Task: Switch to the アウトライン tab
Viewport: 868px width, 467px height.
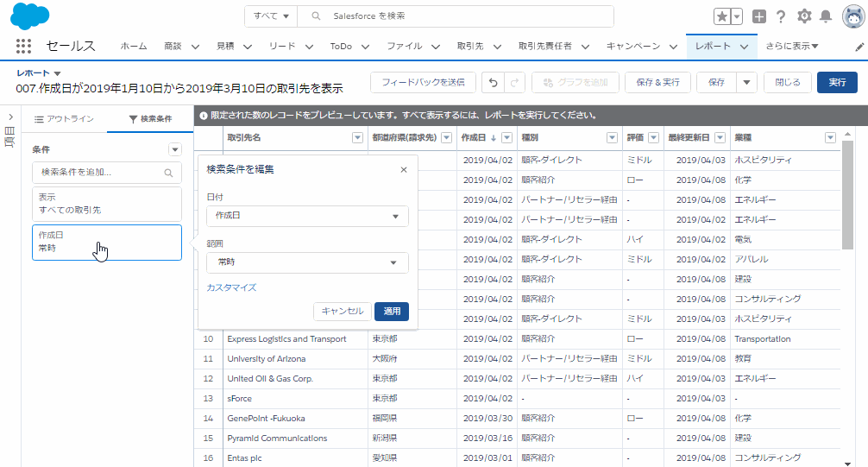Action: [x=64, y=119]
